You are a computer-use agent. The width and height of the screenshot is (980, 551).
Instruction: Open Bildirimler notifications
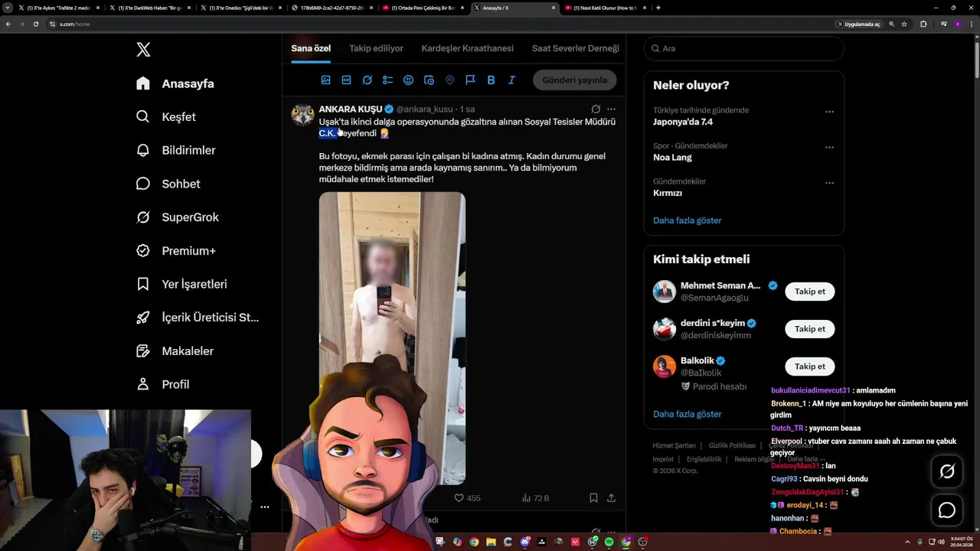[175, 150]
